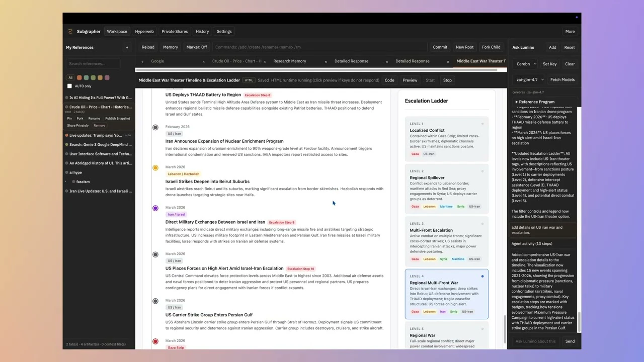Image resolution: width=644 pixels, height=362 pixels.
Task: Click the Escalation Step 9 badge
Action: [x=282, y=222]
